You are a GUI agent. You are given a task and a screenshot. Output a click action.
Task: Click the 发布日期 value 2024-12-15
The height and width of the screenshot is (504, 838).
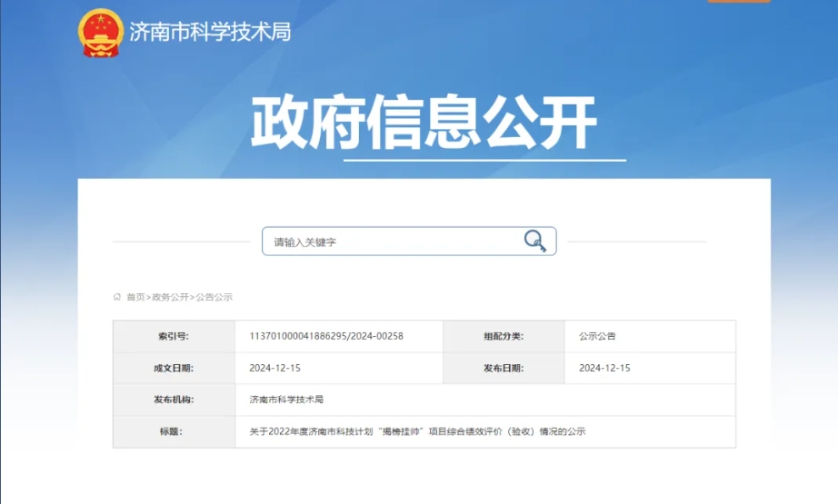(x=604, y=368)
